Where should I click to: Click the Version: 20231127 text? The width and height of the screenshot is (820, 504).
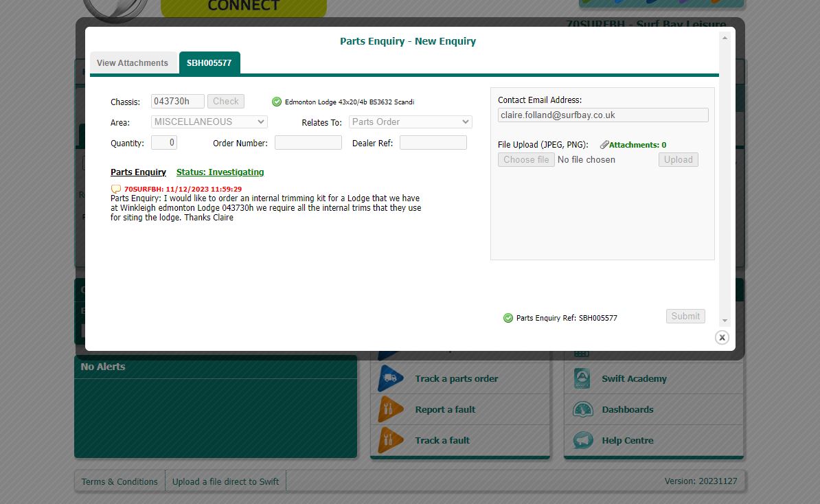701,481
